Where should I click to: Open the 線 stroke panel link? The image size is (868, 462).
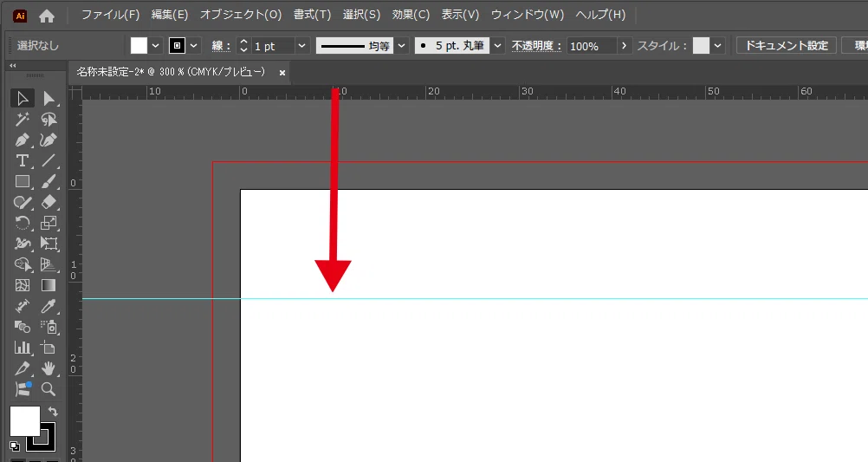coord(221,46)
